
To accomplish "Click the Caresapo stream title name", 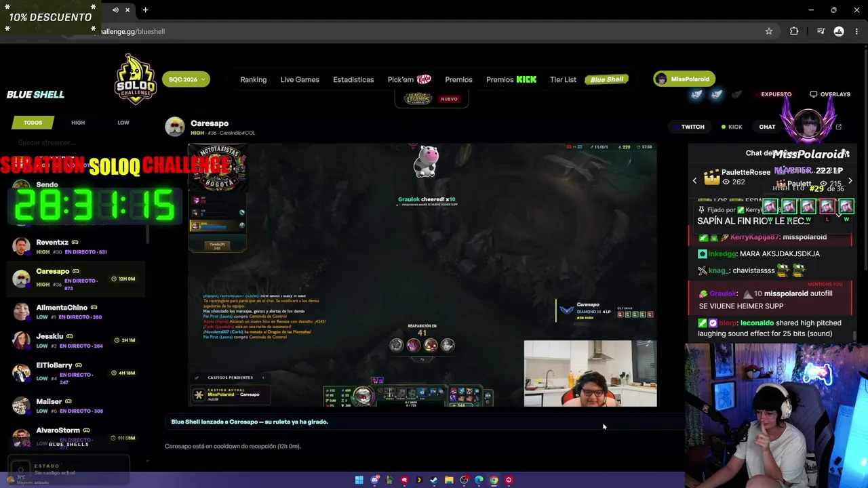I will pos(210,123).
